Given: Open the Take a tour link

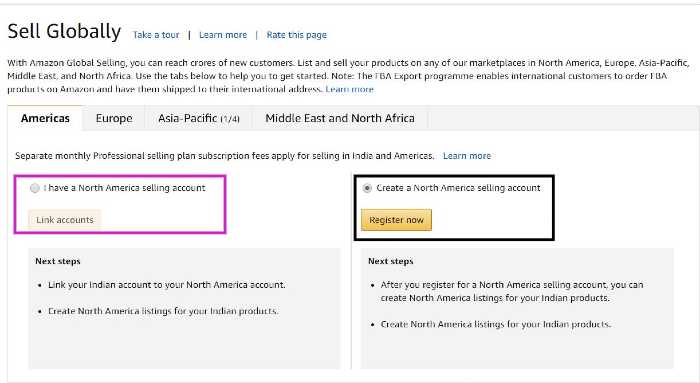Looking at the screenshot, I should pos(156,35).
